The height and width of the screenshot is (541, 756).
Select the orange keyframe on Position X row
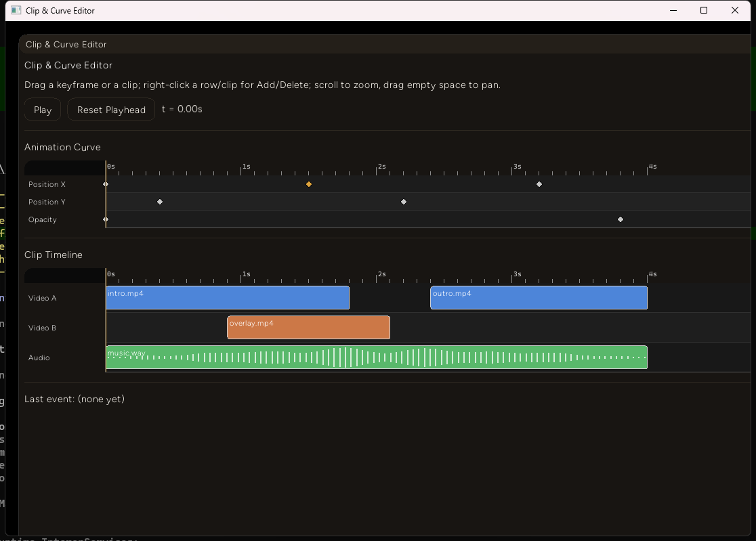[x=309, y=184]
